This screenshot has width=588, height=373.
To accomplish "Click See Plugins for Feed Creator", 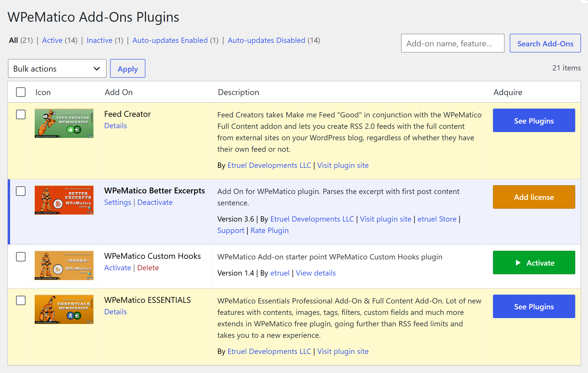I will [x=534, y=121].
